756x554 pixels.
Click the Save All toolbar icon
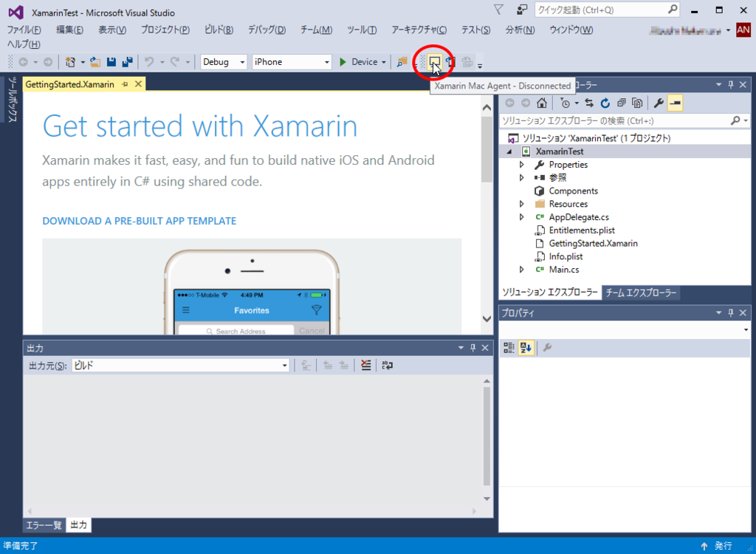(127, 62)
